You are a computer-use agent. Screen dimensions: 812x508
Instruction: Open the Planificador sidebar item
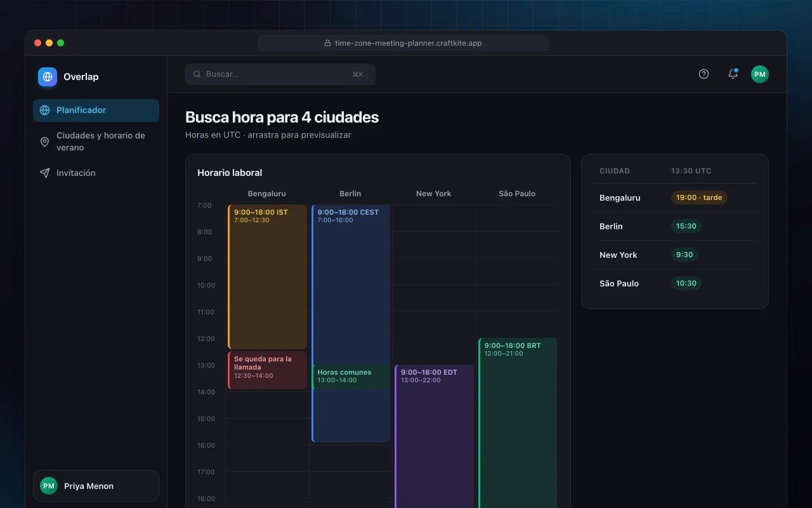(96, 110)
